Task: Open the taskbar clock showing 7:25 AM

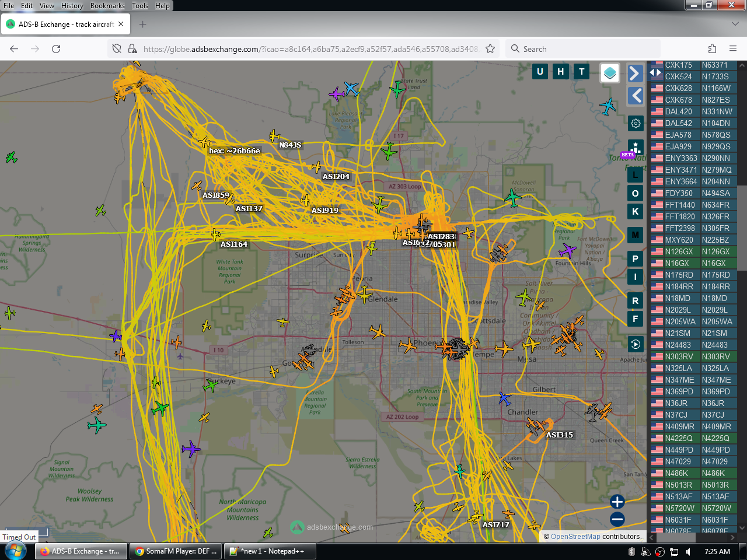Action: [x=717, y=552]
